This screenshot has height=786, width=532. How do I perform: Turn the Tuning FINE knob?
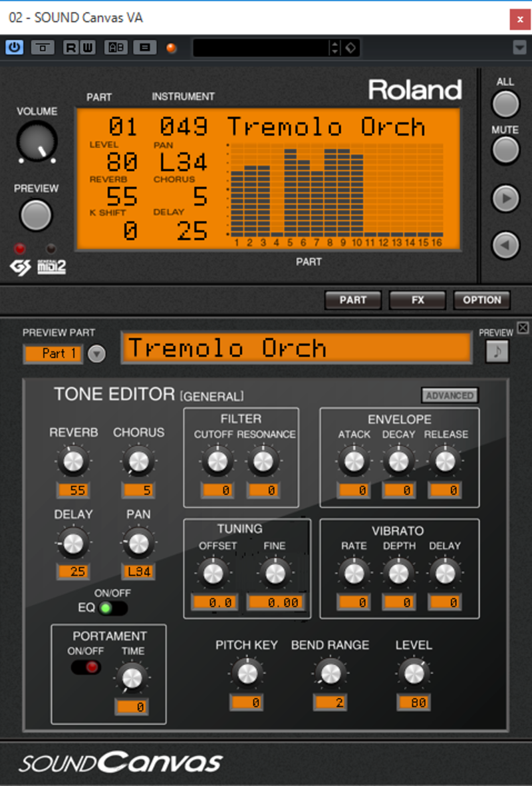point(275,574)
